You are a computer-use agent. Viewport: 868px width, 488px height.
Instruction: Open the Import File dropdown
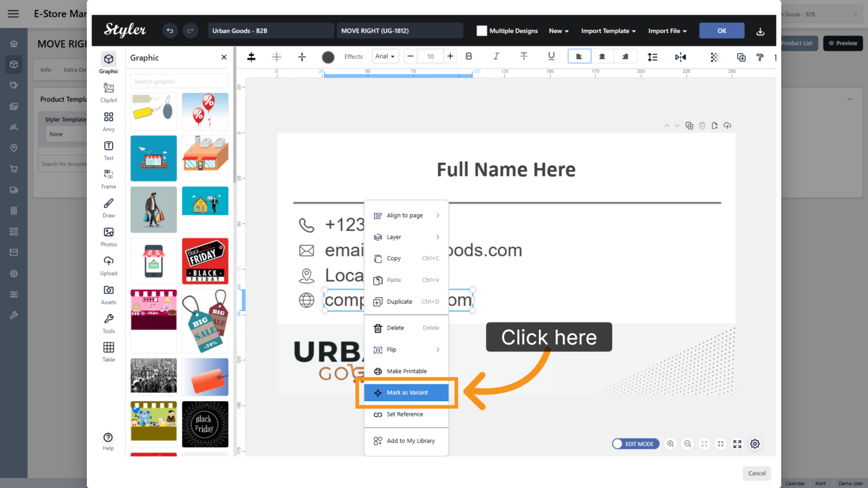coord(667,31)
